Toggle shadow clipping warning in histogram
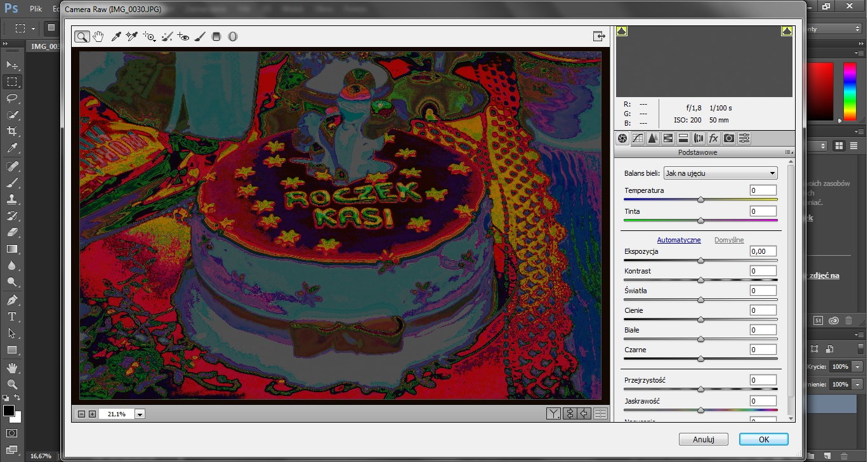Image resolution: width=868 pixels, height=462 pixels. pyautogui.click(x=622, y=30)
